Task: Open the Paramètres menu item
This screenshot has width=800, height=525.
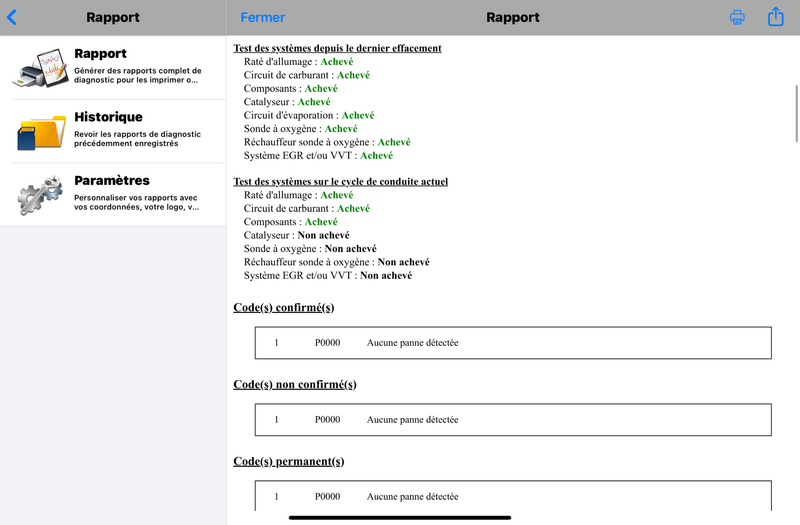Action: click(113, 195)
